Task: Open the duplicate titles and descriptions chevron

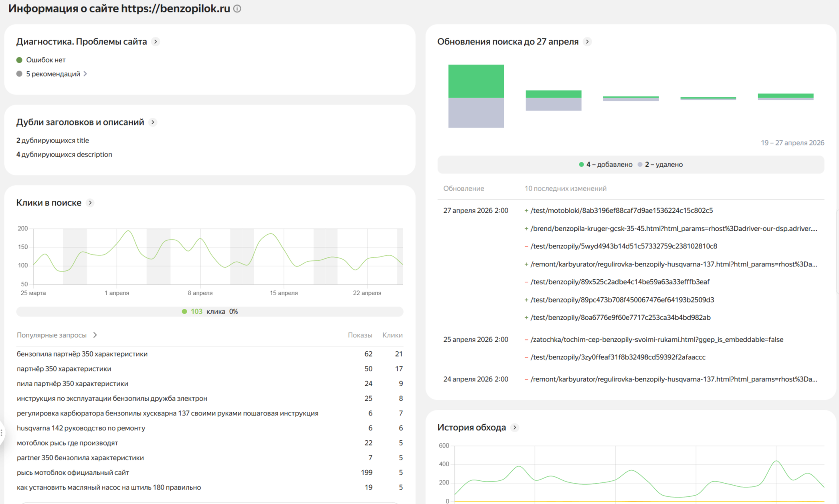Action: [153, 122]
